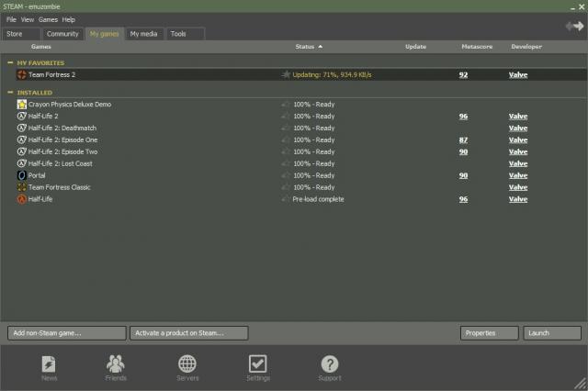Select the Portal game row name
This screenshot has height=391, width=588.
pos(37,175)
